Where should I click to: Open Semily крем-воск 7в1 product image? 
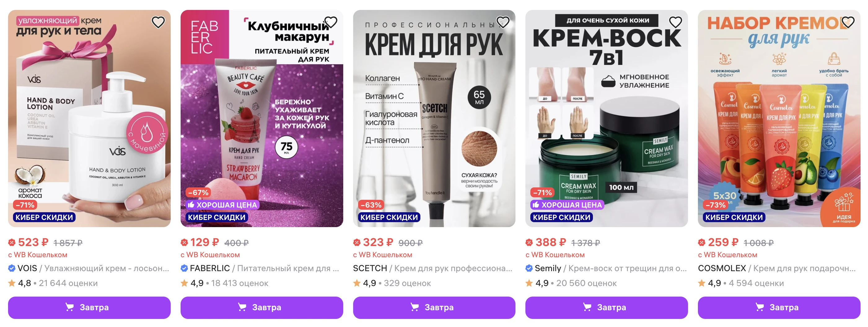607,119
